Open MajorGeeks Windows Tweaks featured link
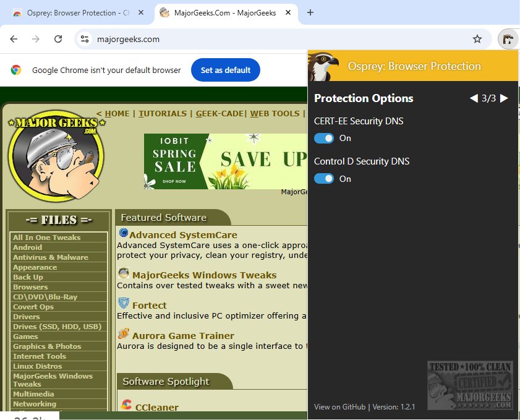The image size is (520, 420). click(204, 275)
